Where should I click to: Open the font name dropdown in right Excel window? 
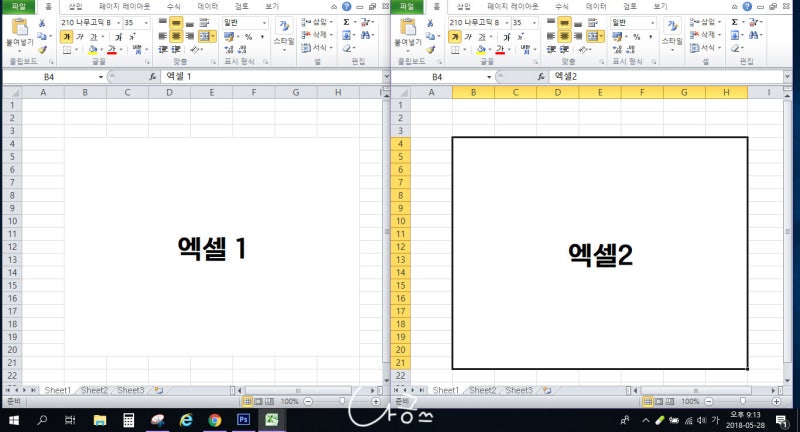coord(507,22)
